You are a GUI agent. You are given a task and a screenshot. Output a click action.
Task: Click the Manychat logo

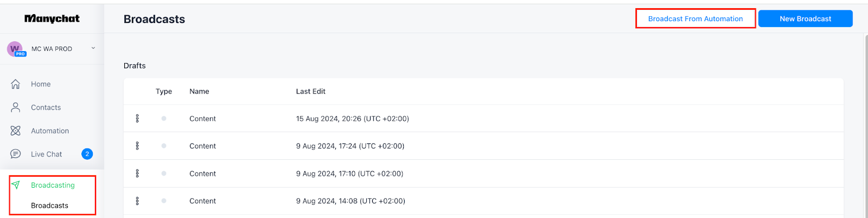pos(52,18)
